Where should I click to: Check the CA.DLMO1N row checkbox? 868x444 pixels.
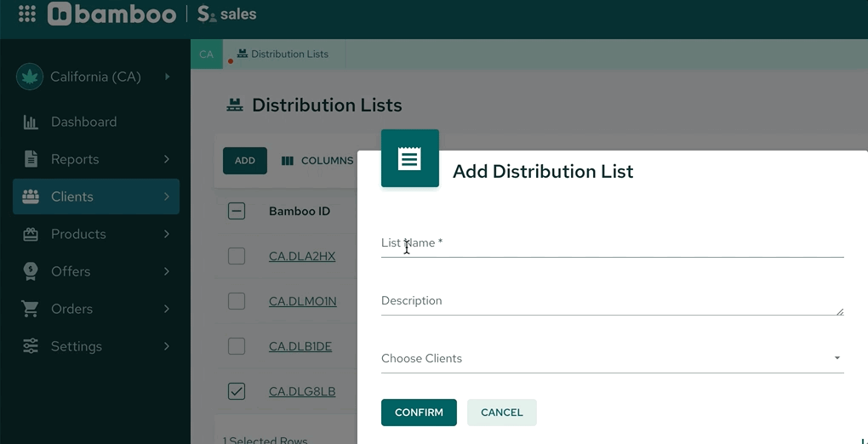tap(237, 301)
